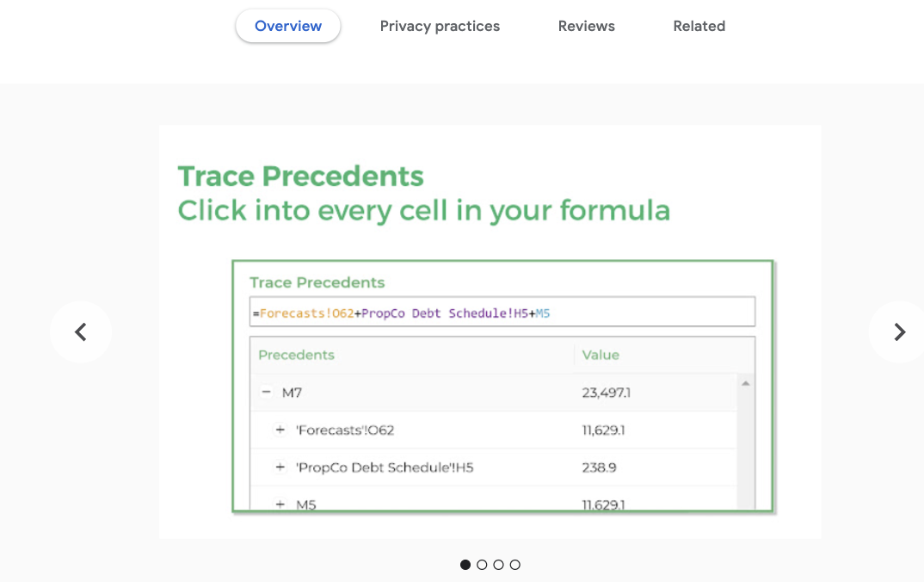Select the fourth carousel dot
Viewport: 924px width, 582px height.
[x=514, y=565]
